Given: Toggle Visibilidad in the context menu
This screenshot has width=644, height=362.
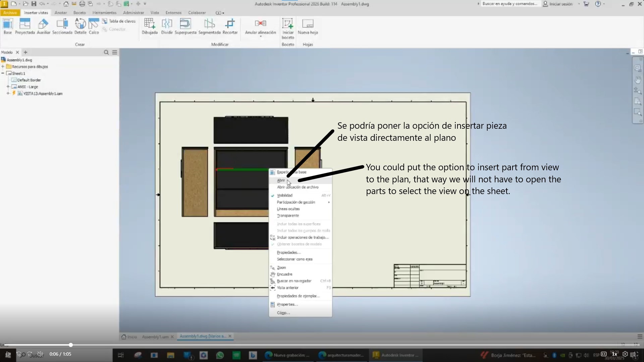Looking at the screenshot, I should pyautogui.click(x=285, y=195).
